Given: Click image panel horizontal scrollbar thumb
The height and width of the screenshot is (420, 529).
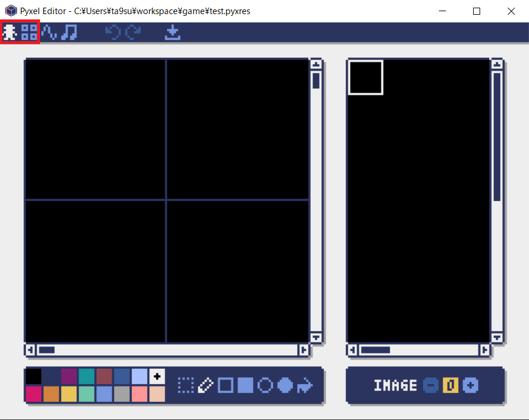Looking at the screenshot, I should 375,350.
